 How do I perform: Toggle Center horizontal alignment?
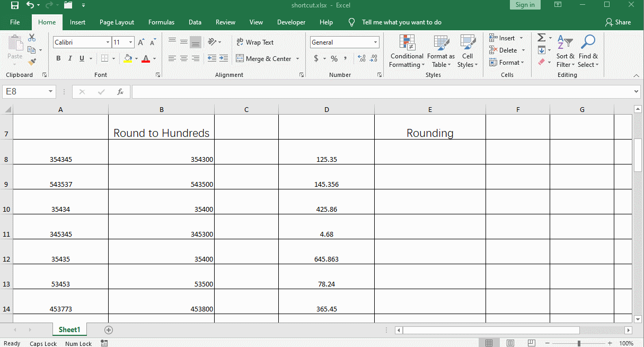184,58
